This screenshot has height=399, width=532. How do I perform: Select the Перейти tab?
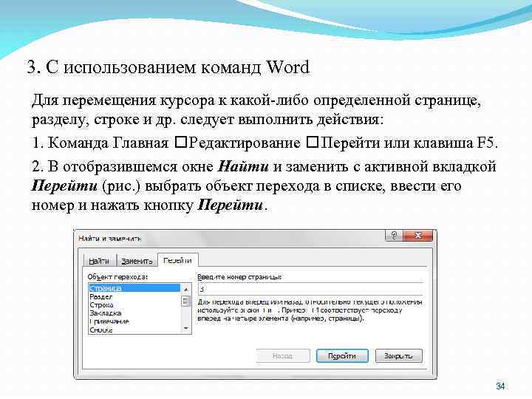click(177, 260)
